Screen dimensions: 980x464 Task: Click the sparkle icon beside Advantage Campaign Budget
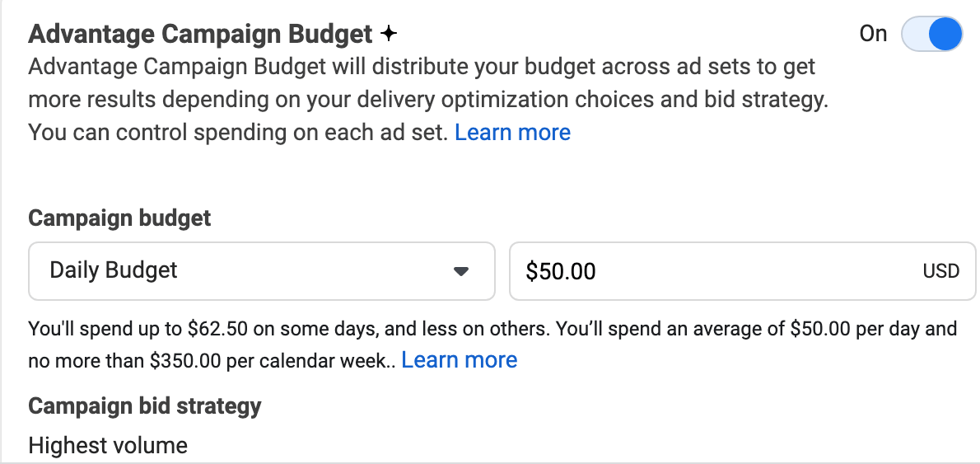pos(389,34)
